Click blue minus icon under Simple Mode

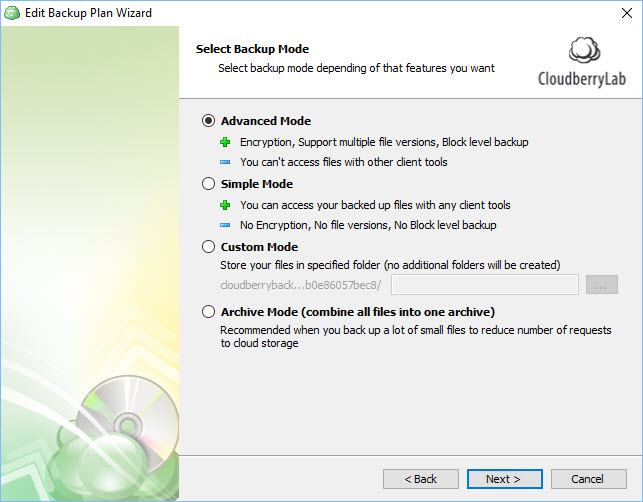225,225
